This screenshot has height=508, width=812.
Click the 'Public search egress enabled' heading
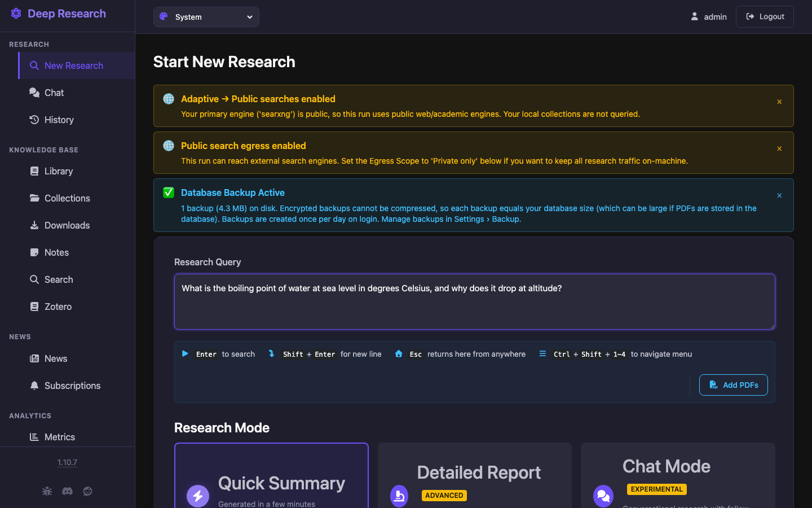click(x=244, y=146)
